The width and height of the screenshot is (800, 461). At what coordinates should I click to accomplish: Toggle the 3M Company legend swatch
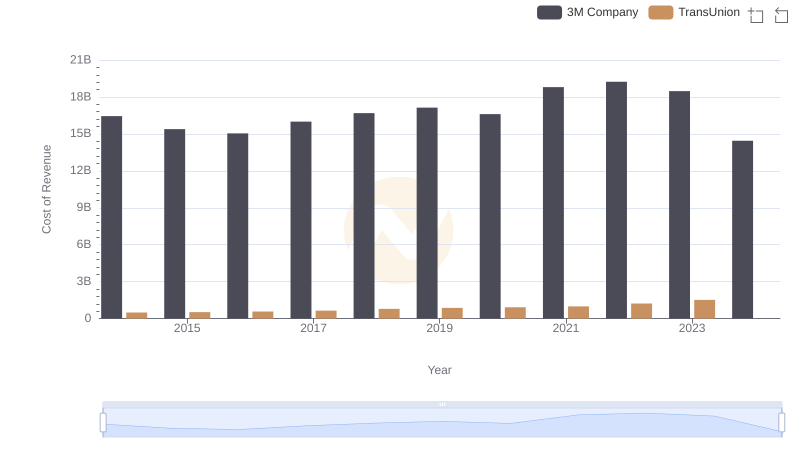549,13
